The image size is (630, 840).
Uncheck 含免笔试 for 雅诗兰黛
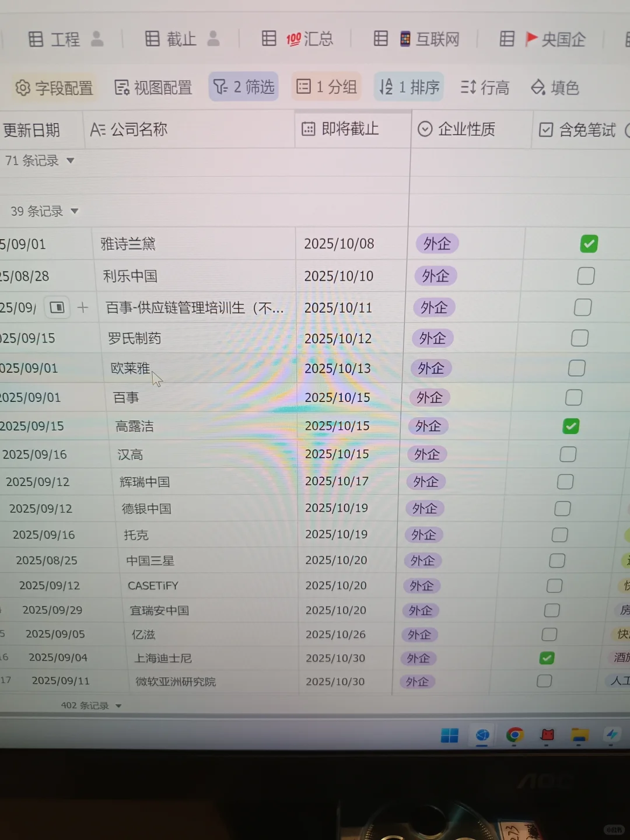pyautogui.click(x=589, y=243)
